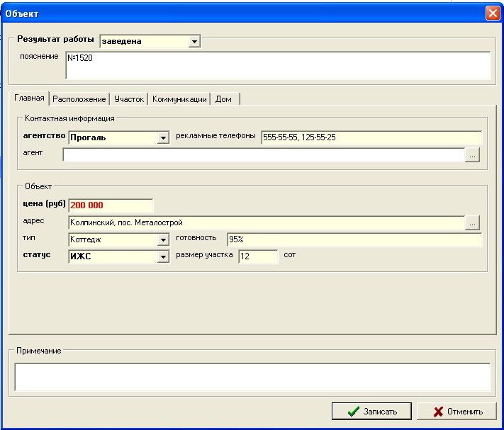Click the размер участка input field

(x=257, y=257)
